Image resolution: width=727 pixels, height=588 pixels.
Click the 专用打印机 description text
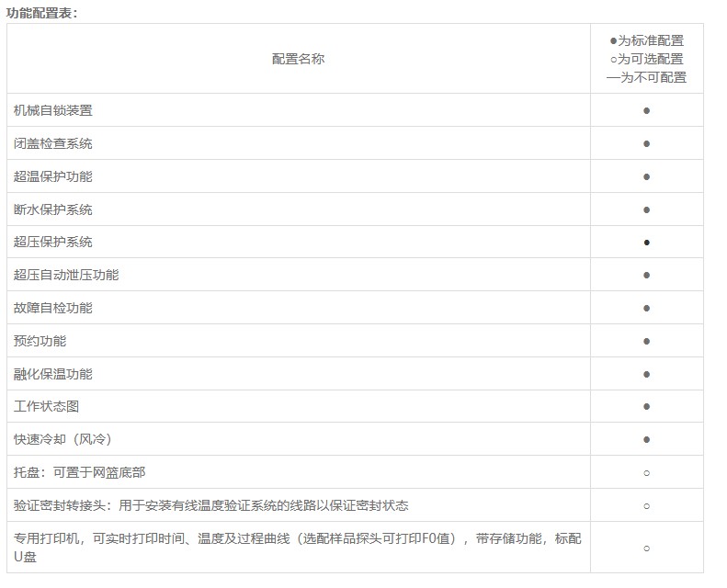click(298, 538)
